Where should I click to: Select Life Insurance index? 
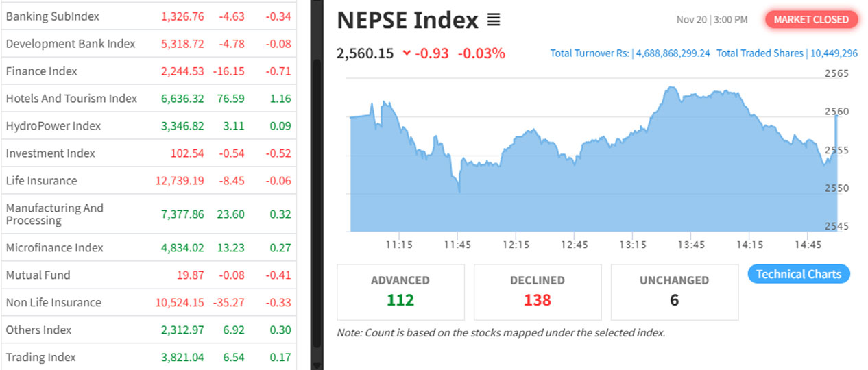(42, 181)
